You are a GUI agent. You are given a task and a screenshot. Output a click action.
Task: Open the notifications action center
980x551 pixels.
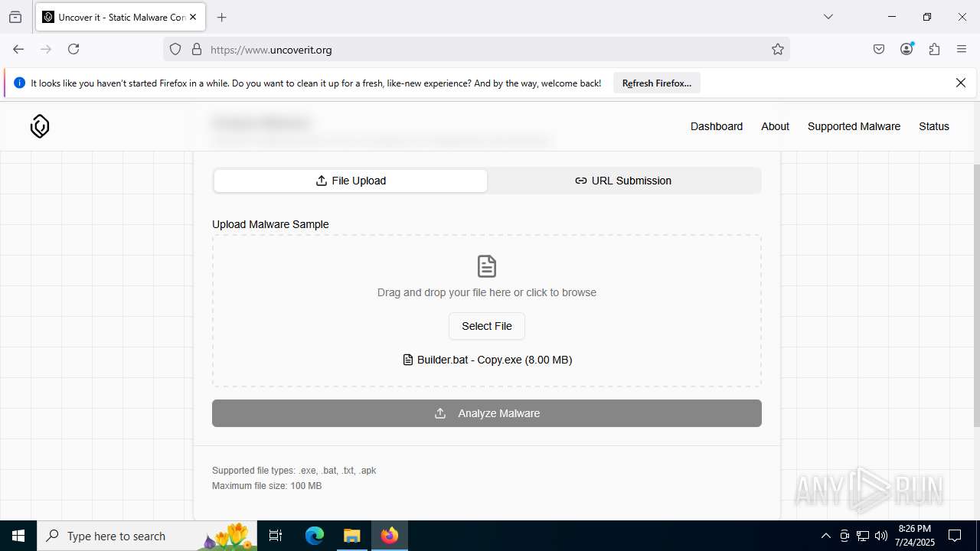click(955, 536)
